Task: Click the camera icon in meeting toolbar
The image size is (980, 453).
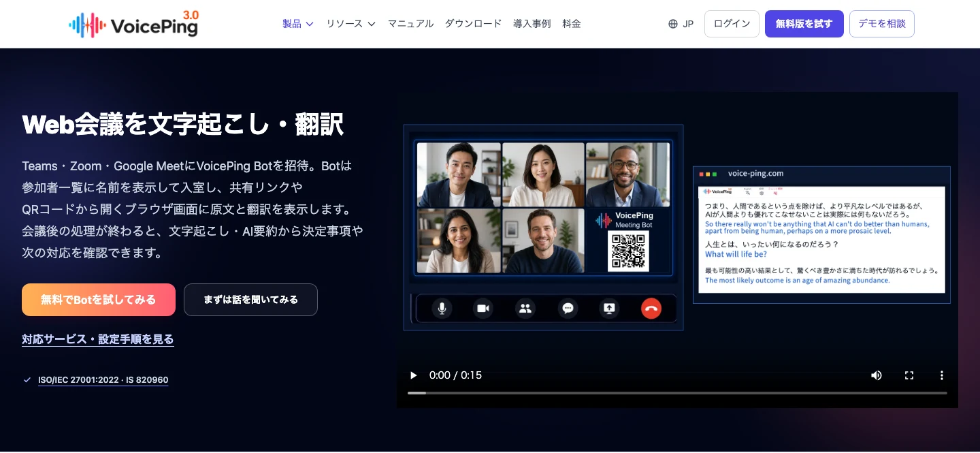Action: (x=483, y=309)
